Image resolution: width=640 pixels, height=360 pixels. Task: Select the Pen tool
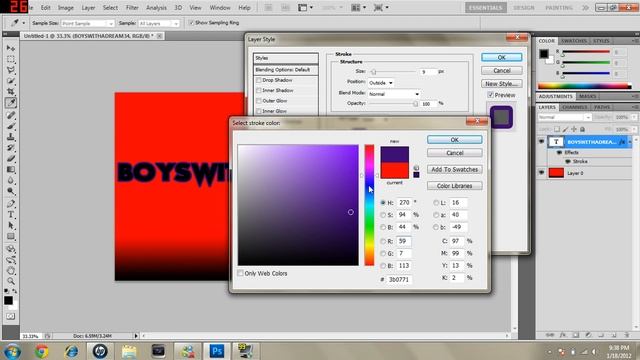[11, 203]
